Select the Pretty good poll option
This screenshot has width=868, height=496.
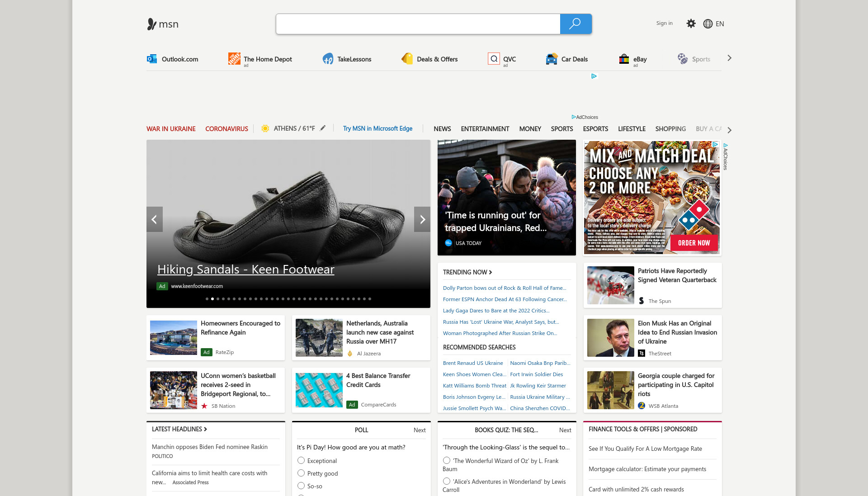tap(301, 473)
